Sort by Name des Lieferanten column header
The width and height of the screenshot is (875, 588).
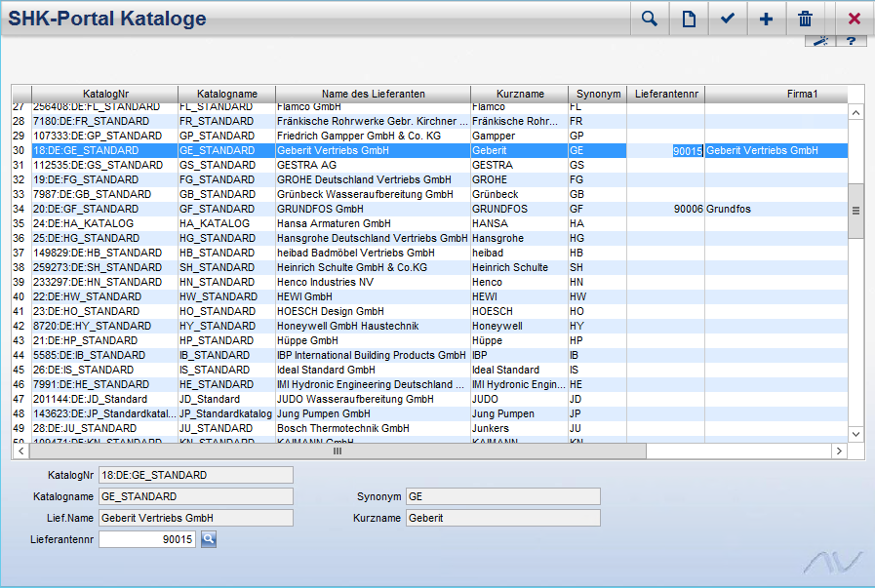click(x=373, y=94)
